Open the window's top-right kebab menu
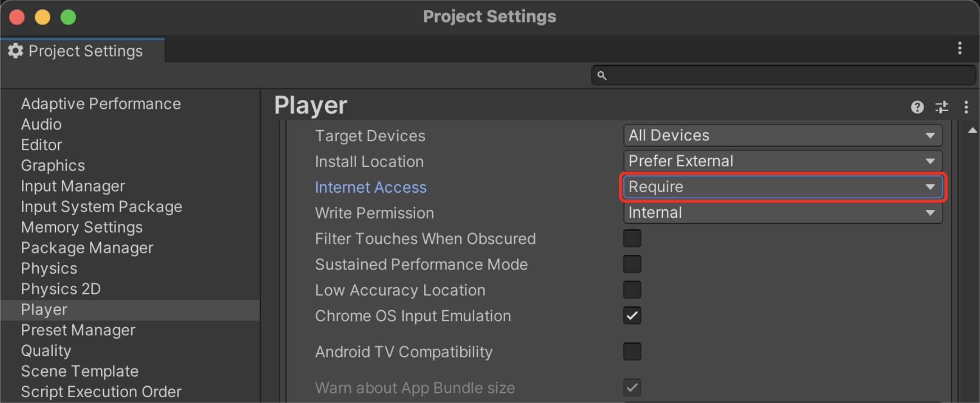Screen dimensions: 980x403 [x=960, y=48]
